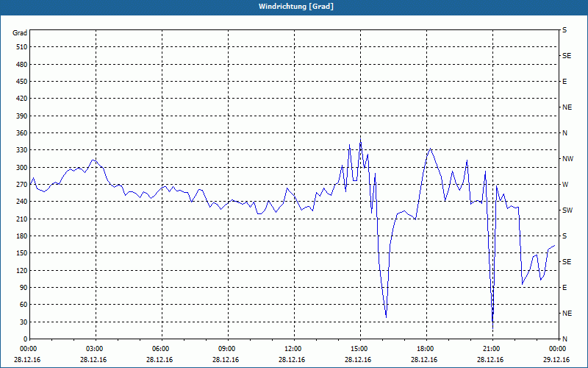588x368 pixels.
Task: Select the 21:00 time axis label
Action: pos(490,349)
